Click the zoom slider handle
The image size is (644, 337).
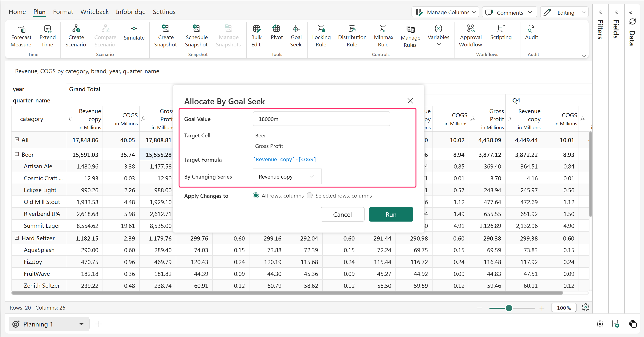point(509,308)
